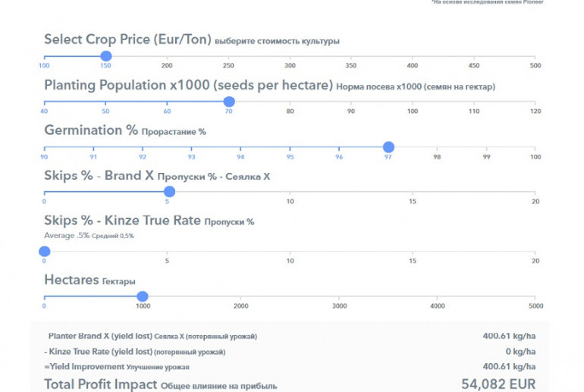Set Hectares slider to 5000
The image size is (584, 392).
point(535,296)
